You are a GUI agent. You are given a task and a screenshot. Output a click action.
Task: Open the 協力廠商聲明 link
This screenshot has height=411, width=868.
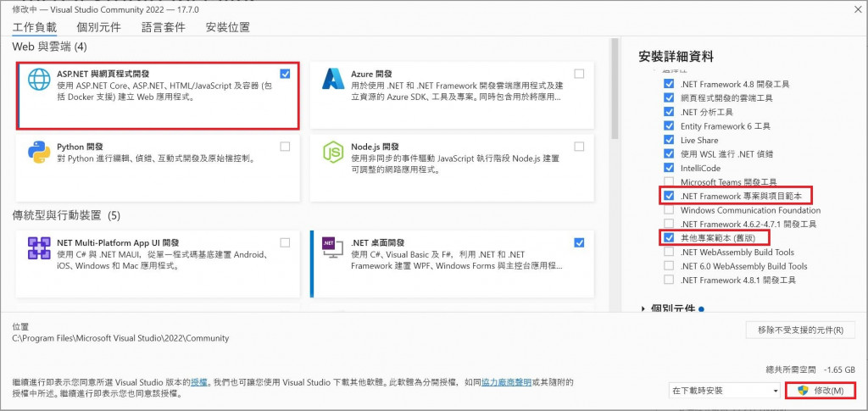pos(507,382)
